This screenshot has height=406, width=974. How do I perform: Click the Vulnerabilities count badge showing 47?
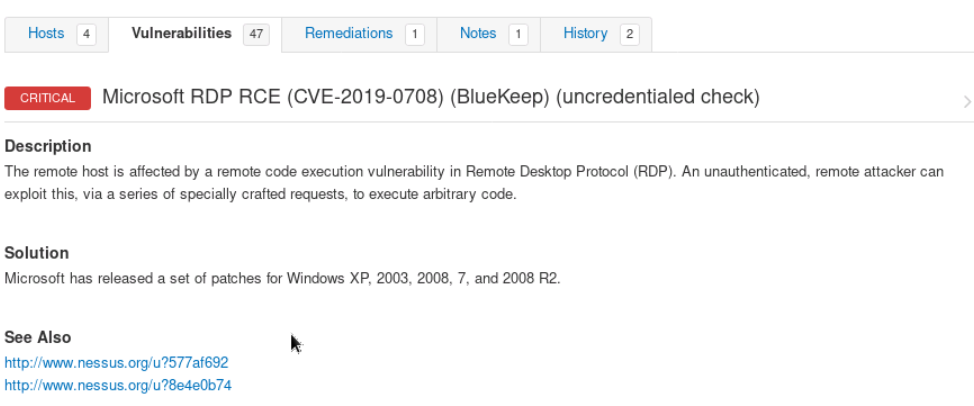[x=257, y=34]
